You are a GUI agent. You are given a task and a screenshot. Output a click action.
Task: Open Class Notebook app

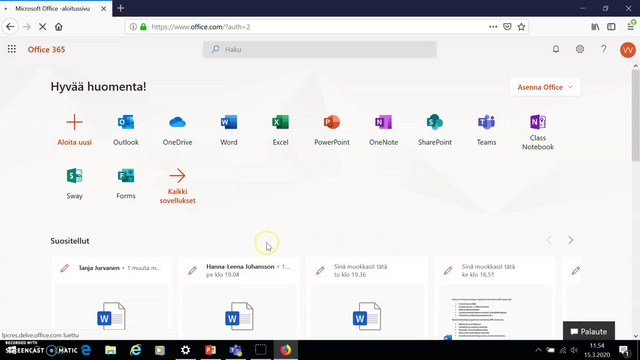click(538, 132)
